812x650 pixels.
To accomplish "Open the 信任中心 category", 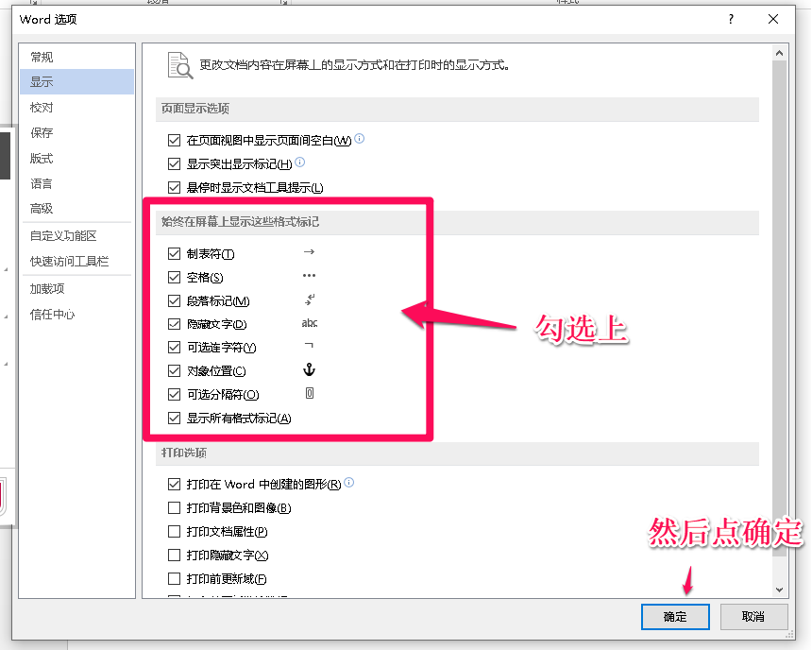I will (x=76, y=314).
